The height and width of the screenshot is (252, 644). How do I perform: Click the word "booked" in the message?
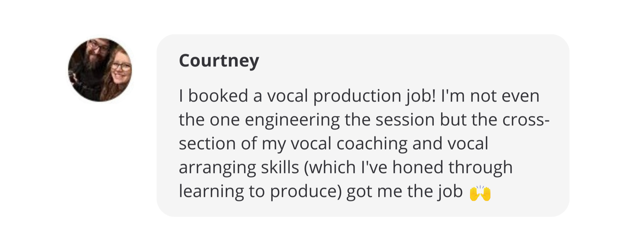tap(218, 96)
